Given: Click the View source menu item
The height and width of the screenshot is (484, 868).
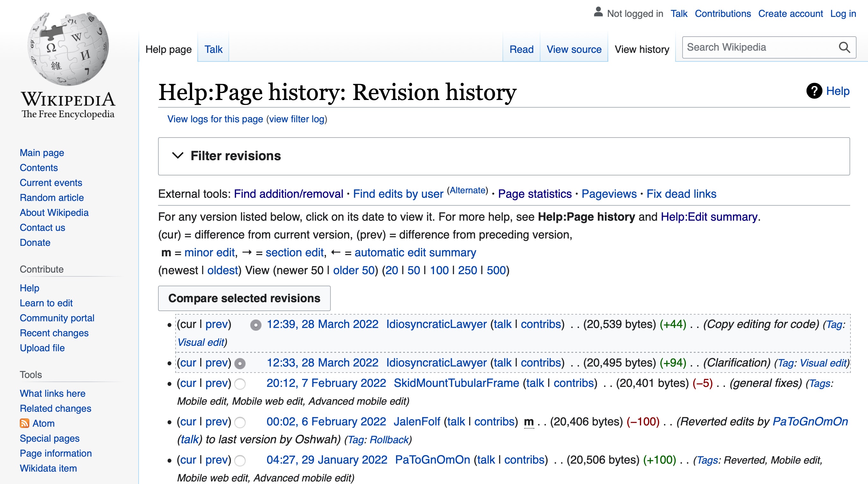Looking at the screenshot, I should point(573,49).
